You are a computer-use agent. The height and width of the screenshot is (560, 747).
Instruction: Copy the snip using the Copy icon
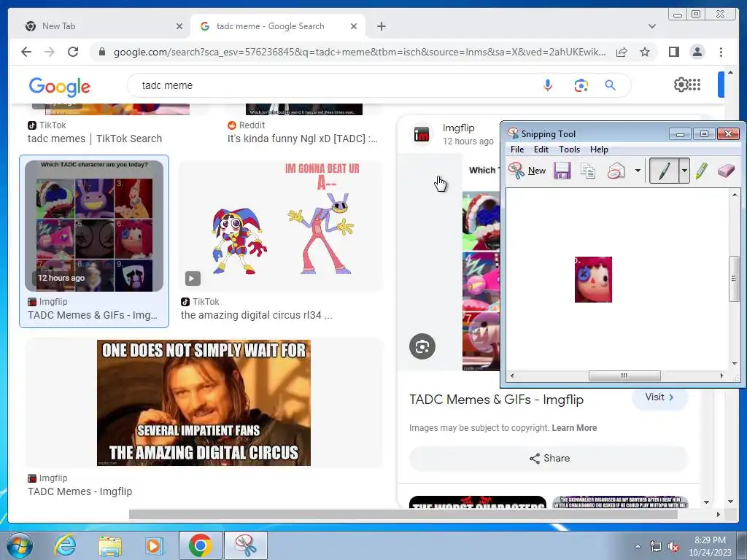pyautogui.click(x=588, y=171)
